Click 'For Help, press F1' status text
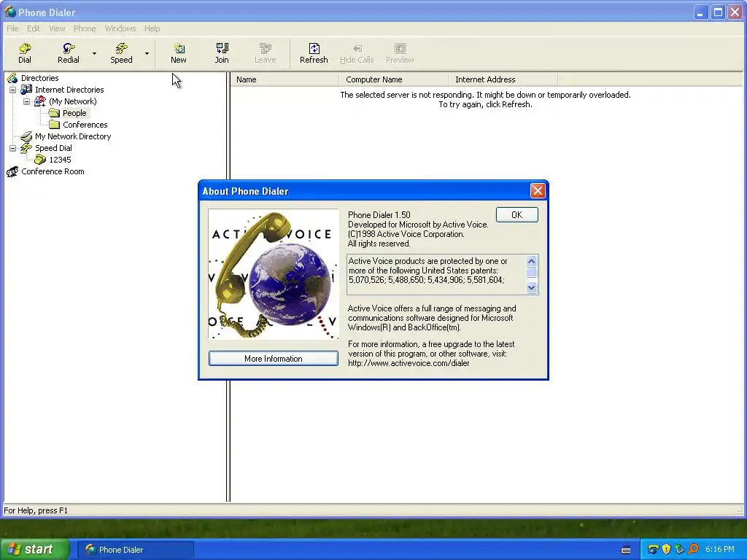This screenshot has width=747, height=560. (36, 510)
